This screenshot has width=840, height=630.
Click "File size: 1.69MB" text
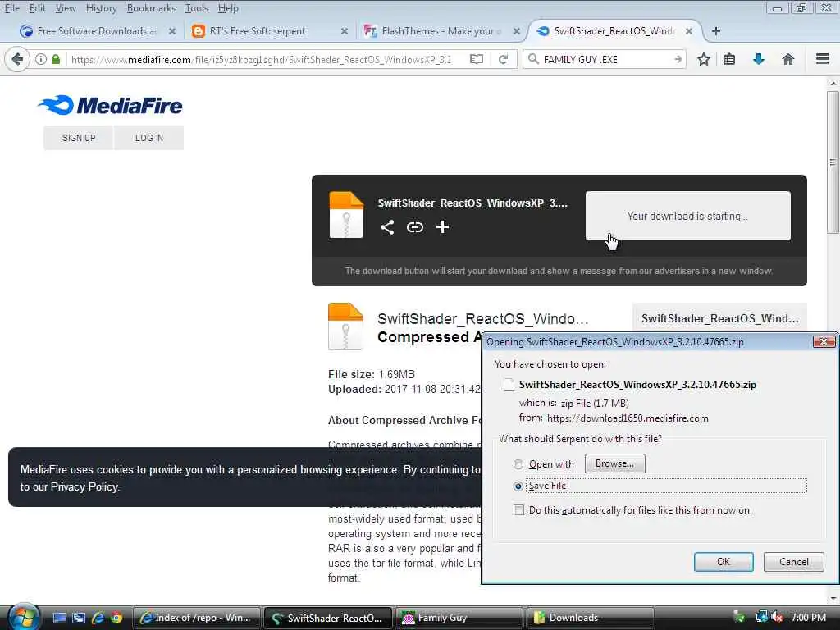[372, 374]
